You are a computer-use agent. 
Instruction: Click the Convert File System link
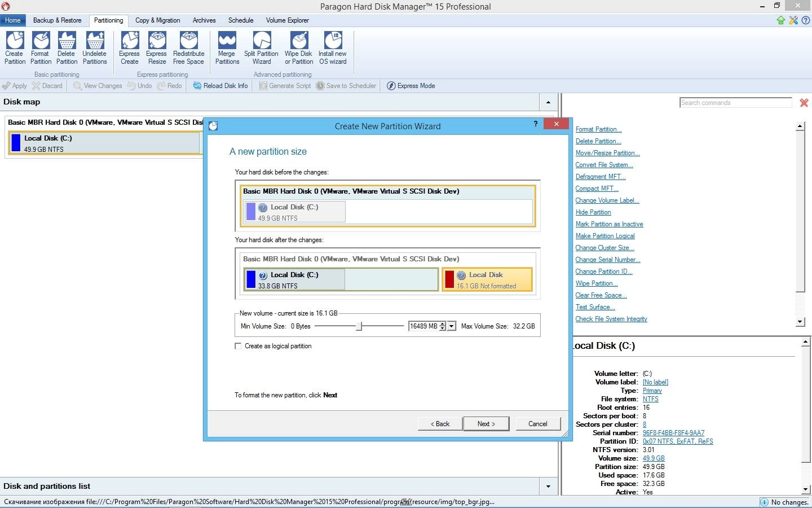pyautogui.click(x=604, y=165)
